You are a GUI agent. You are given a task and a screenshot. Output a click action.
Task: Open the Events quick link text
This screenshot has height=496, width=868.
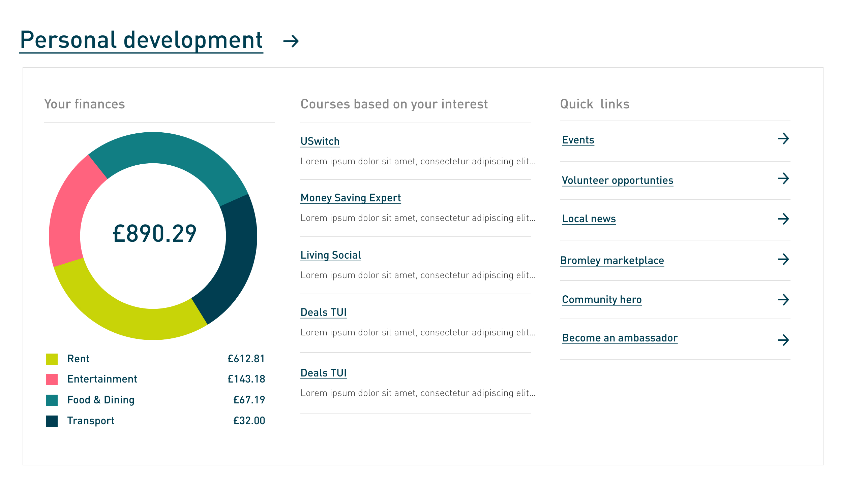point(578,140)
